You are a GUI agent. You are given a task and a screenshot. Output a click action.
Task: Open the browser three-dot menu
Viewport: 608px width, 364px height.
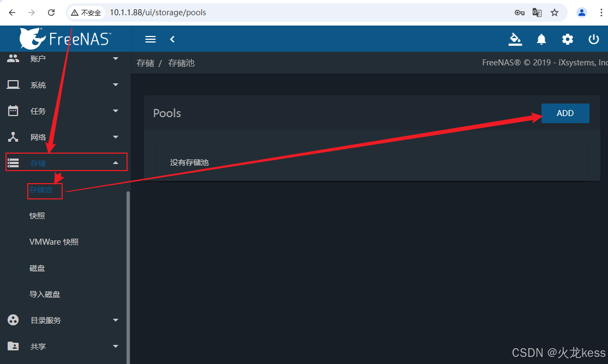(601, 13)
